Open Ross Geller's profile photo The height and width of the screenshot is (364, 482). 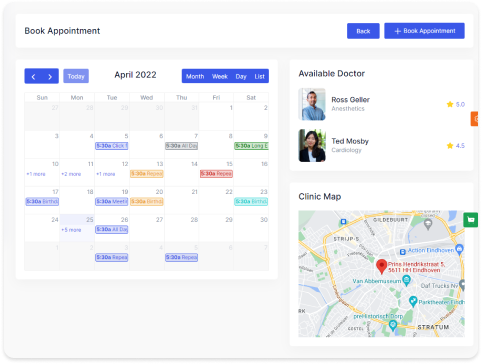(312, 104)
